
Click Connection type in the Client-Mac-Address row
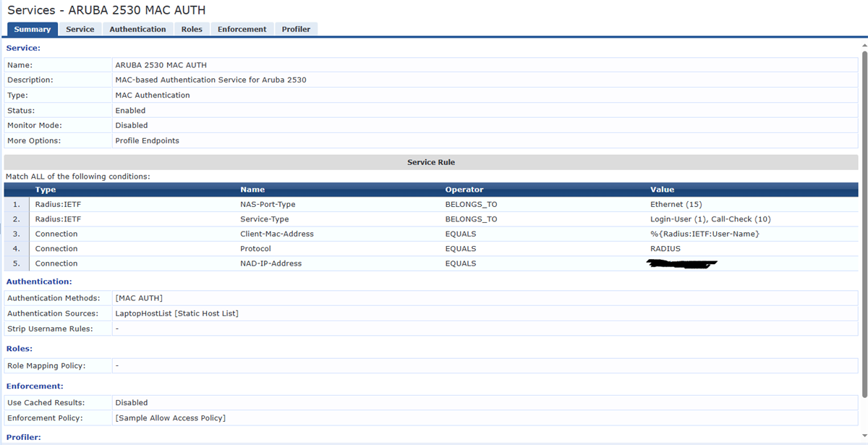(56, 234)
